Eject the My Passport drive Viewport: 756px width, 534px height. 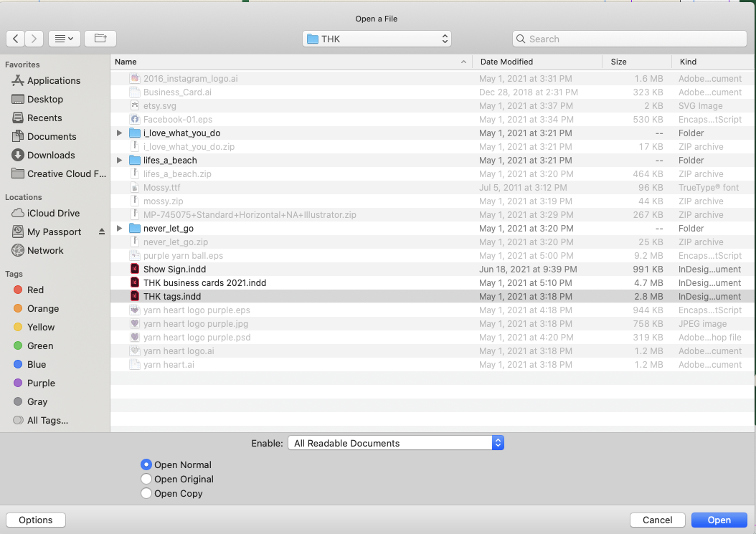(102, 232)
